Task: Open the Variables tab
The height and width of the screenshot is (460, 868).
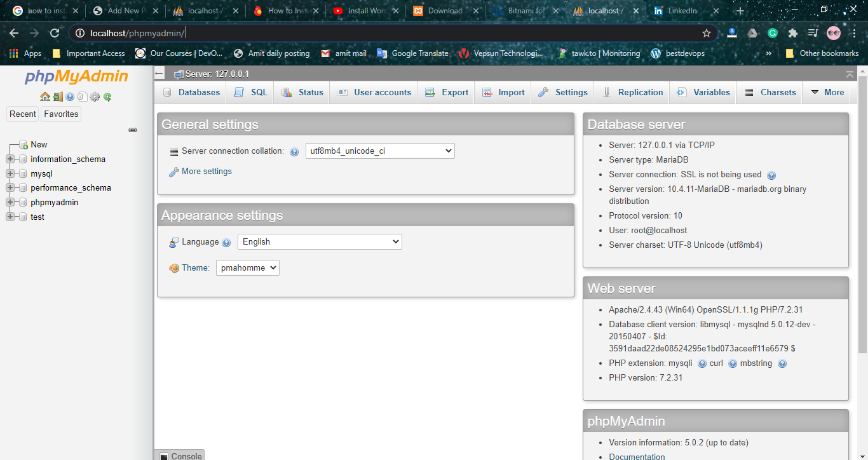Action: [x=703, y=92]
